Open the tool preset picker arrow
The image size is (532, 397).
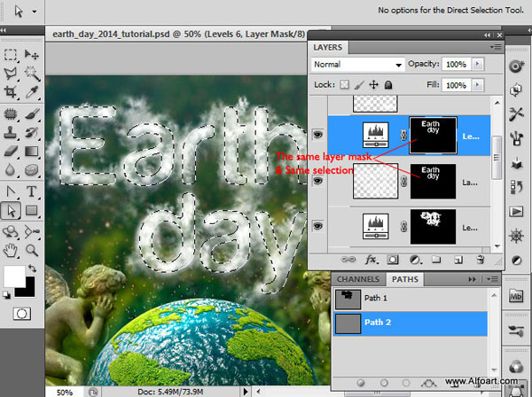[x=35, y=12]
